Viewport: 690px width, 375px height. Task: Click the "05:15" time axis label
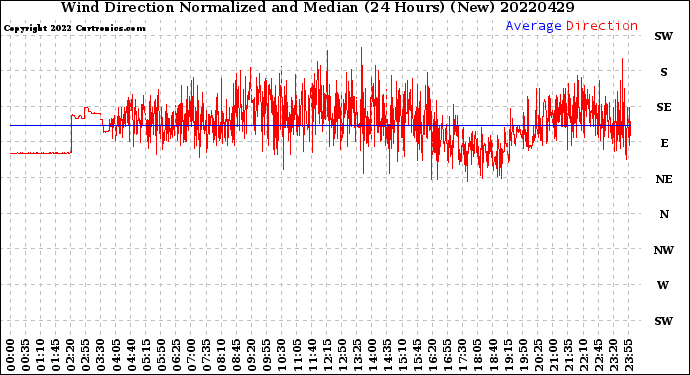coord(146,355)
